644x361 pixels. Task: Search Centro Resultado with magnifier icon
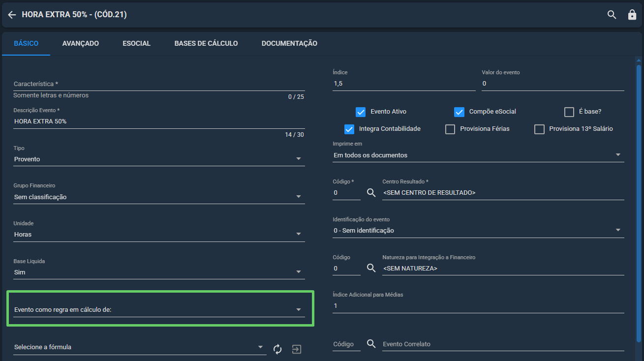coord(371,193)
